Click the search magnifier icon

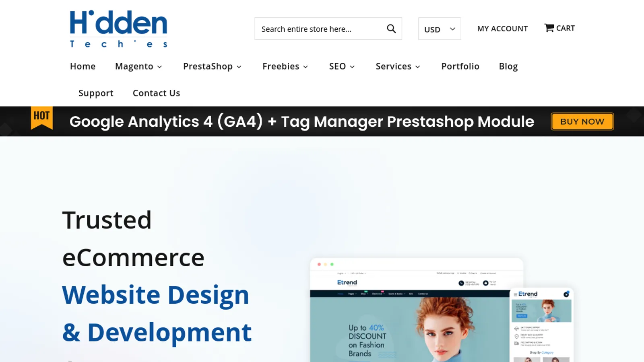pyautogui.click(x=391, y=29)
